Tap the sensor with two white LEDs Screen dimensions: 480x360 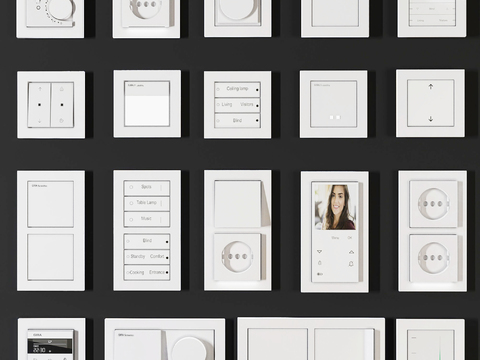coord(334,104)
